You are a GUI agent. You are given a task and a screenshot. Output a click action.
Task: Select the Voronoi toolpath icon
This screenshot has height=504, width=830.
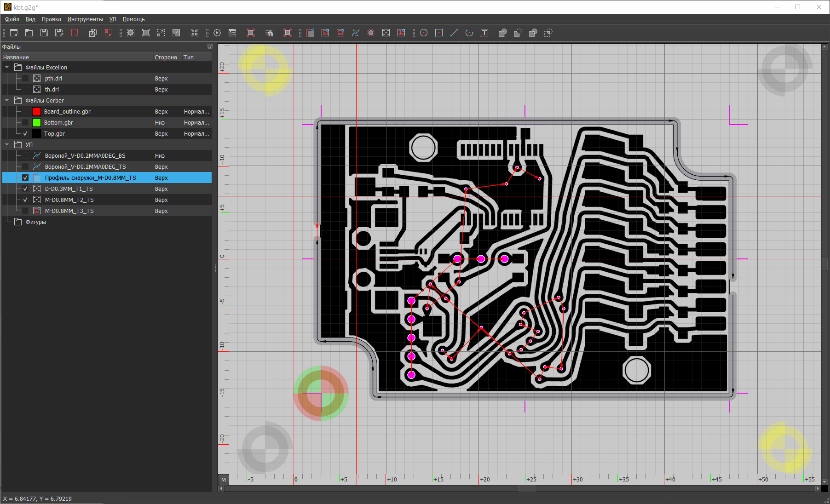point(356,33)
